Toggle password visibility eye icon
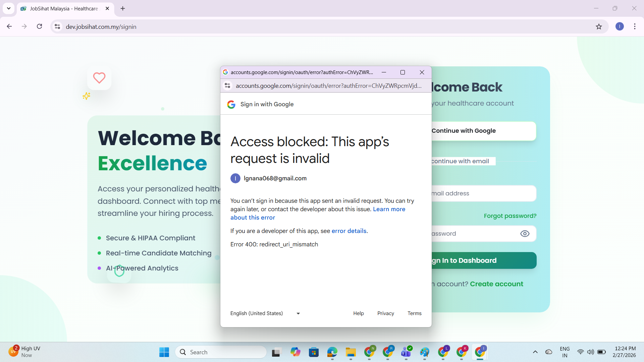The width and height of the screenshot is (644, 362). coord(525,234)
